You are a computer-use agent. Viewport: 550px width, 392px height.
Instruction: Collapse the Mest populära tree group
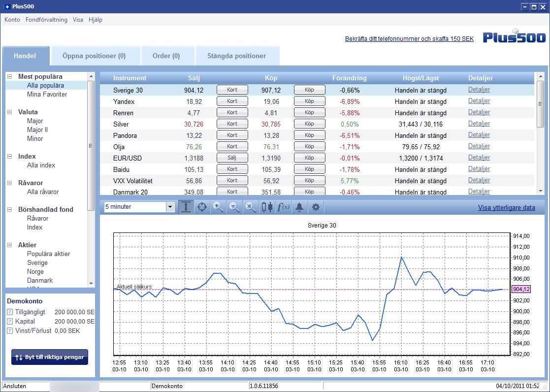(x=10, y=76)
